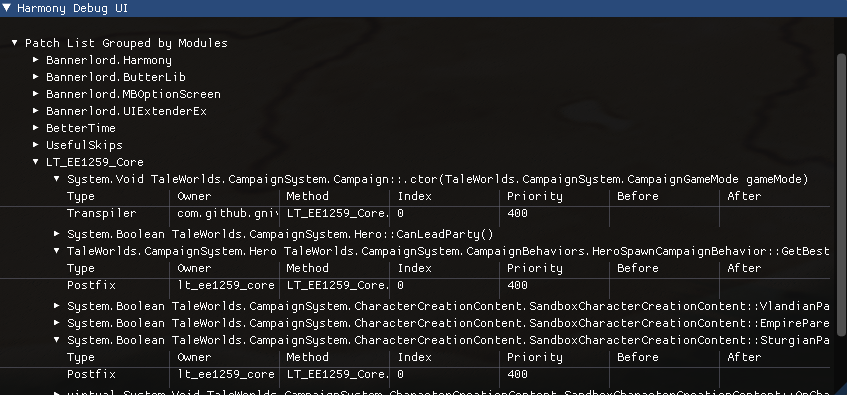This screenshot has height=395, width=847.
Task: Select the Priority column header in first table
Action: click(534, 196)
